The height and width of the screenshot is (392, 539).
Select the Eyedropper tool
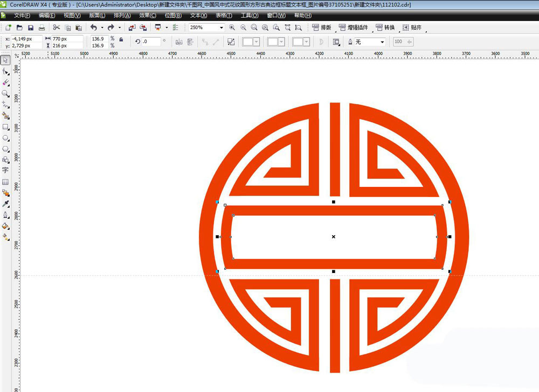tap(5, 204)
